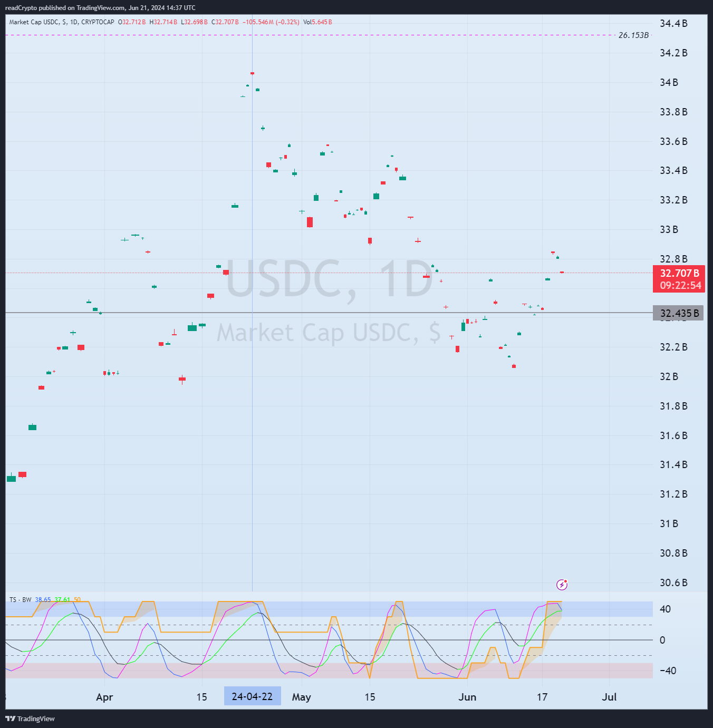Click the 32 B price axis label

tap(669, 376)
